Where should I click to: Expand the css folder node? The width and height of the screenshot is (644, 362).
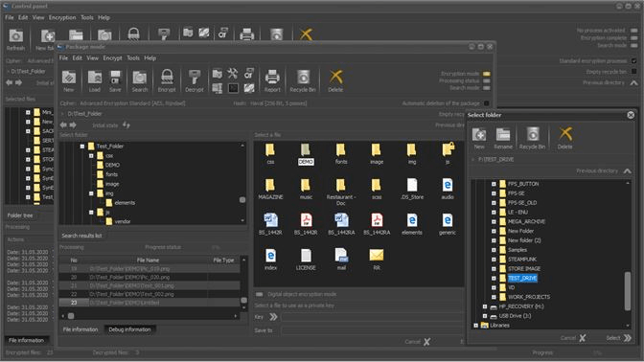tap(91, 156)
